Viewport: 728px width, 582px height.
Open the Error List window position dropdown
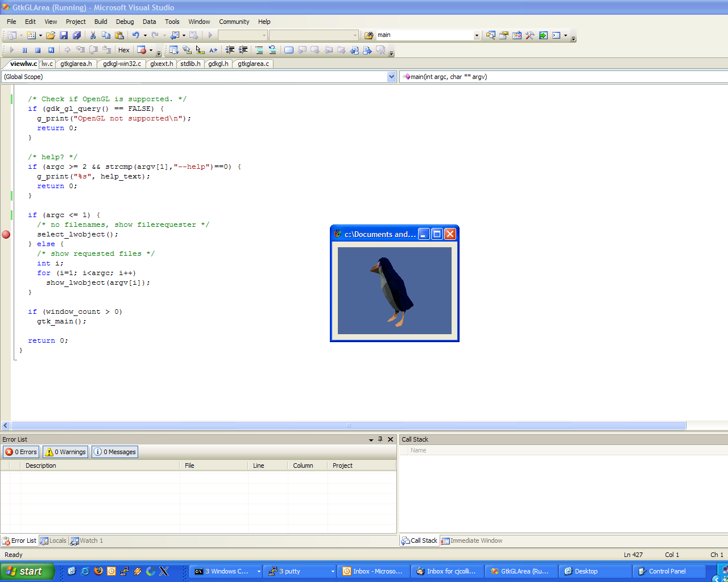[x=371, y=439]
